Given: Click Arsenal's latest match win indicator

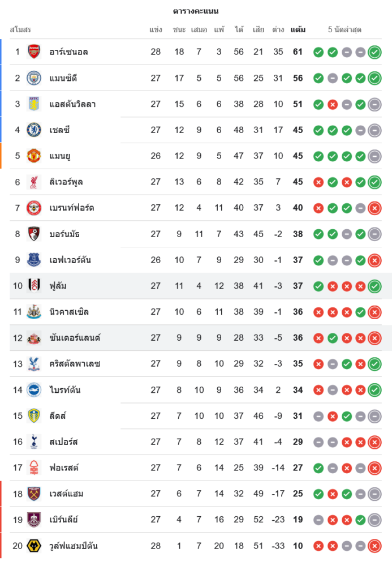Looking at the screenshot, I should click(374, 52).
